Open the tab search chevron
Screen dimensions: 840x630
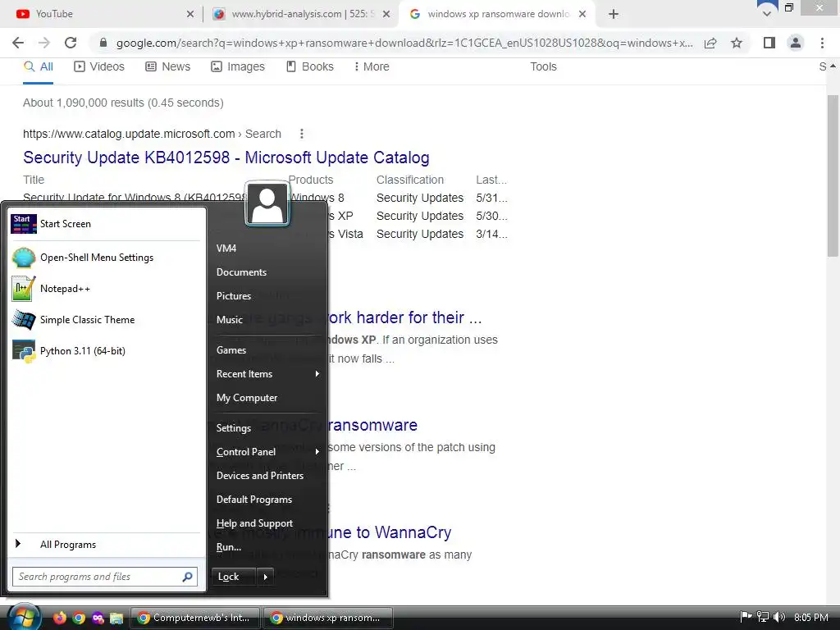click(767, 13)
